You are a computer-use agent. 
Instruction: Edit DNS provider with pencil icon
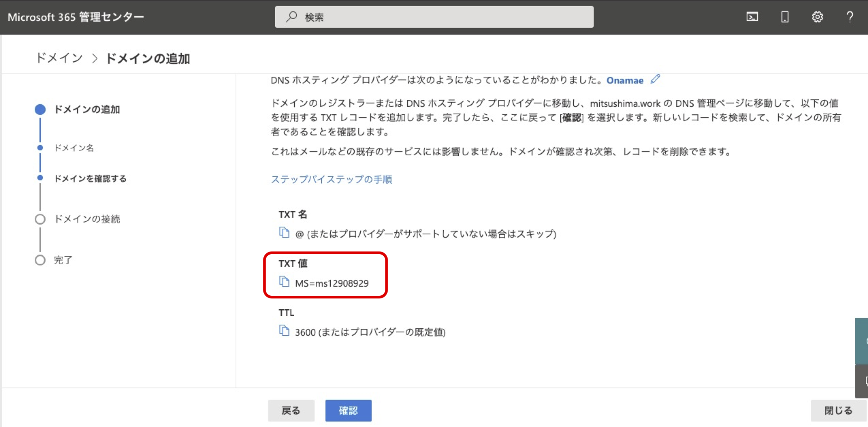(655, 79)
